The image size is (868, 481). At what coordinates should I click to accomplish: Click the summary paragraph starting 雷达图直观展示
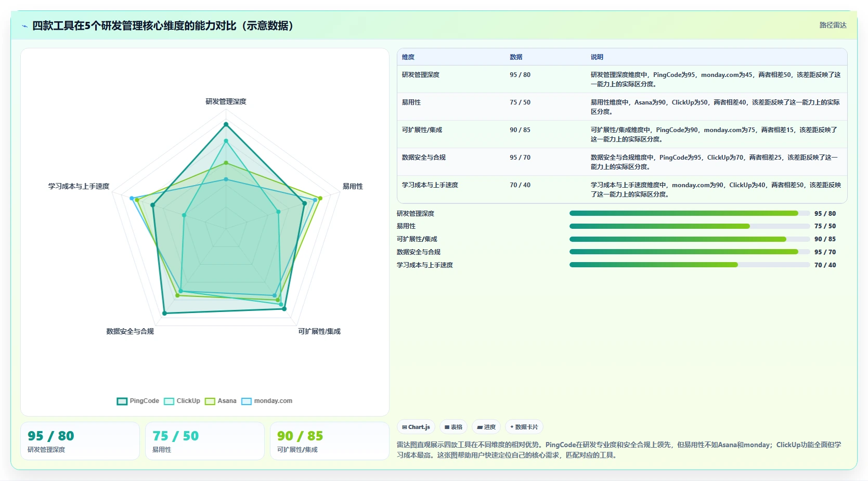619,450
